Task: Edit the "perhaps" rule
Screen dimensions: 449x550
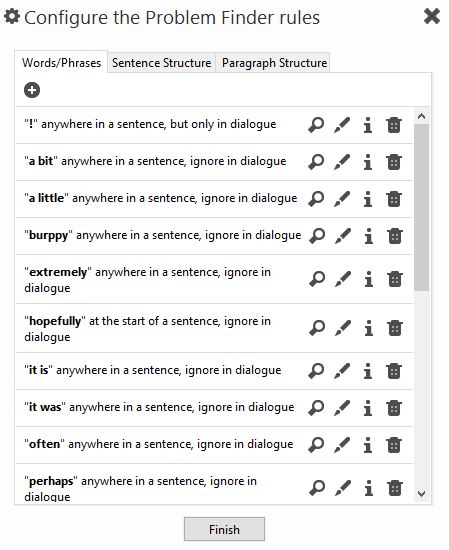Action: (343, 488)
